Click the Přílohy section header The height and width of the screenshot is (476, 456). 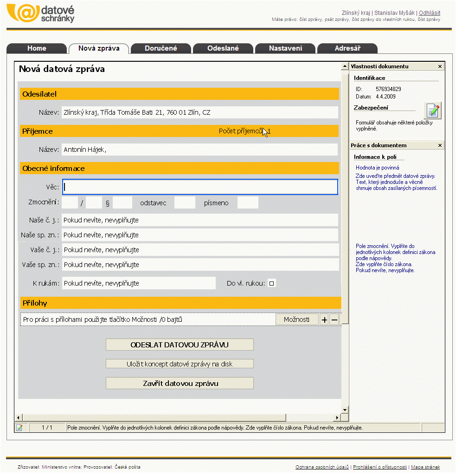180,303
